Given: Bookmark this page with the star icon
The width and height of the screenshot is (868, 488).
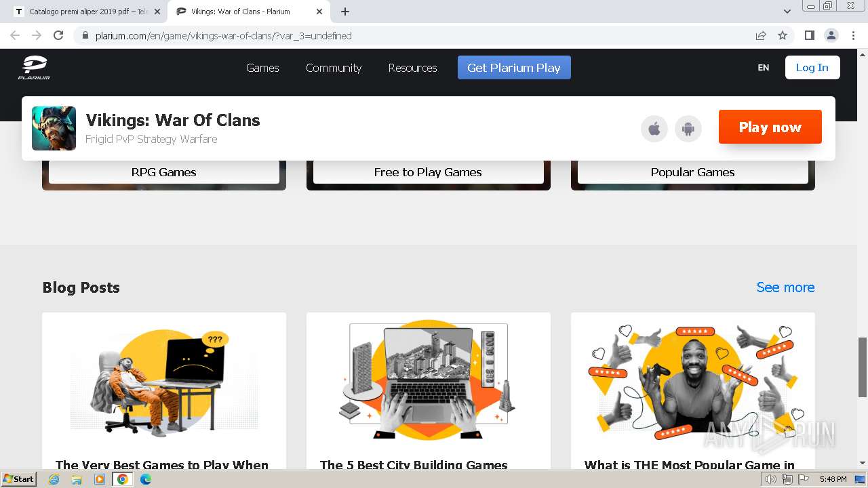Looking at the screenshot, I should (x=783, y=35).
